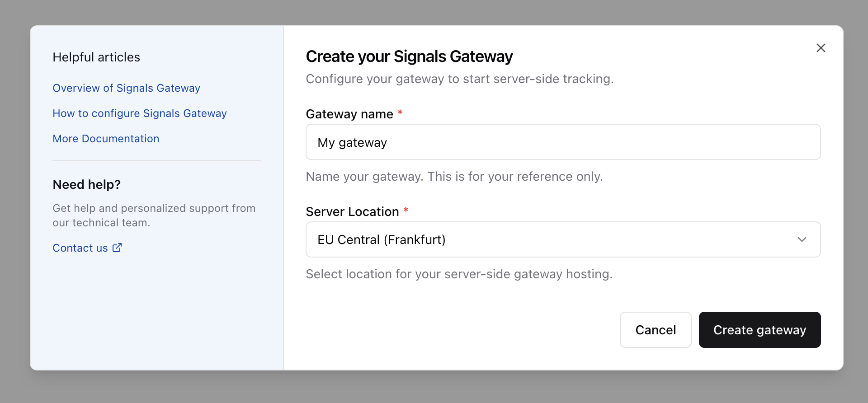
Task: Click the Contact us link
Action: (x=80, y=248)
